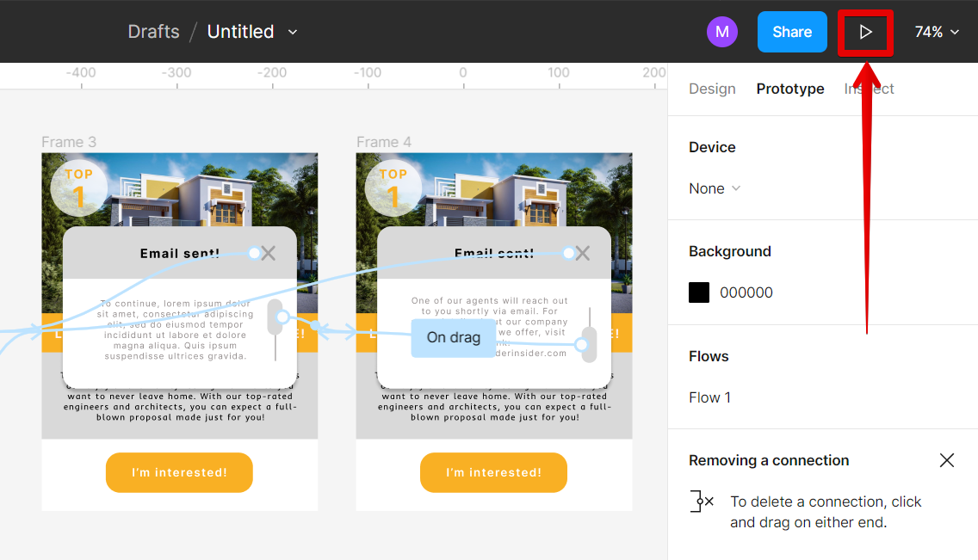Select Flow 1 in the Flows section
This screenshot has height=560, width=978.
pos(709,397)
